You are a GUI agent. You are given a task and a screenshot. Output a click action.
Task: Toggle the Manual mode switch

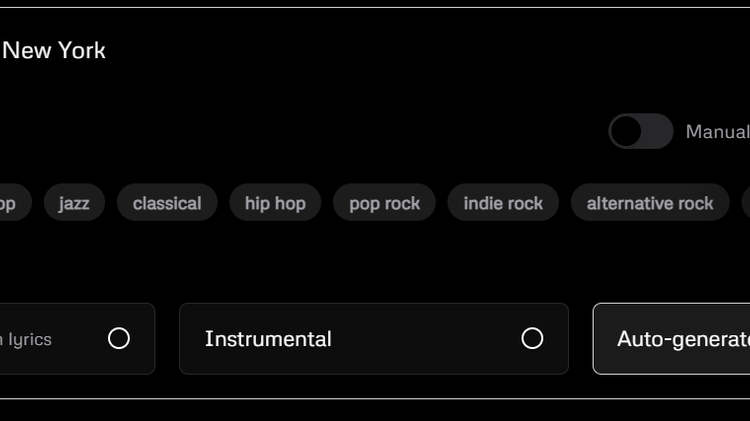pos(641,131)
